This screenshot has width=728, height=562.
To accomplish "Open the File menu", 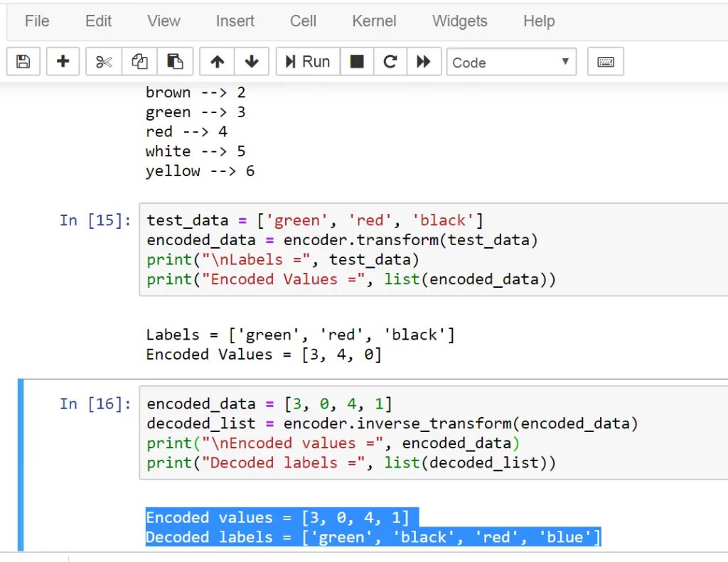I will coord(37,21).
